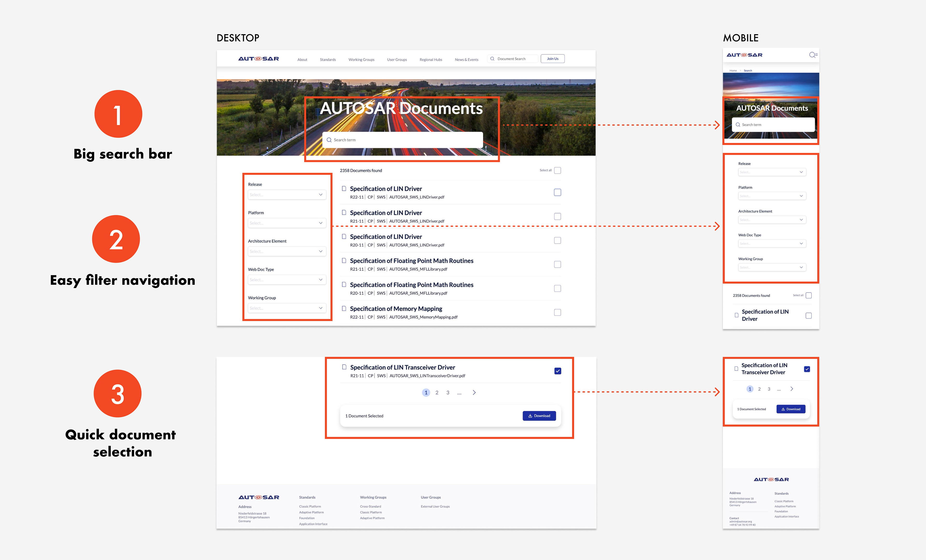
Task: Open the About menu item
Action: [302, 60]
